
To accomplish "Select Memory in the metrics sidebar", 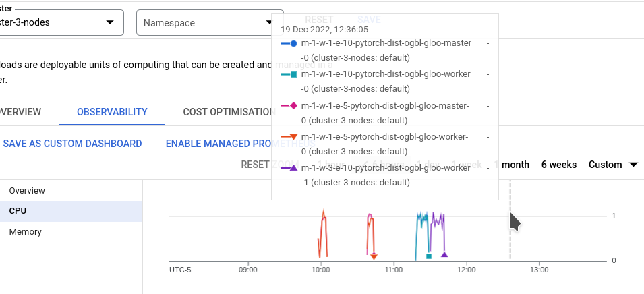I will tap(26, 232).
